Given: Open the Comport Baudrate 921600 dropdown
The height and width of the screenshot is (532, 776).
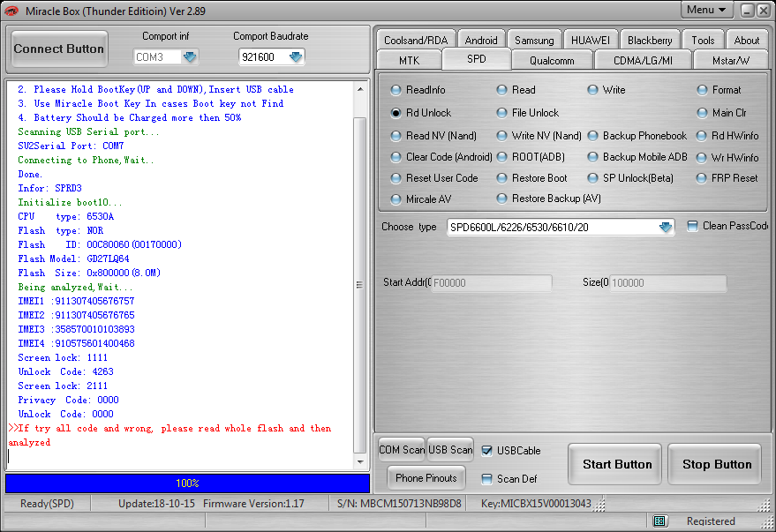Looking at the screenshot, I should coord(296,56).
